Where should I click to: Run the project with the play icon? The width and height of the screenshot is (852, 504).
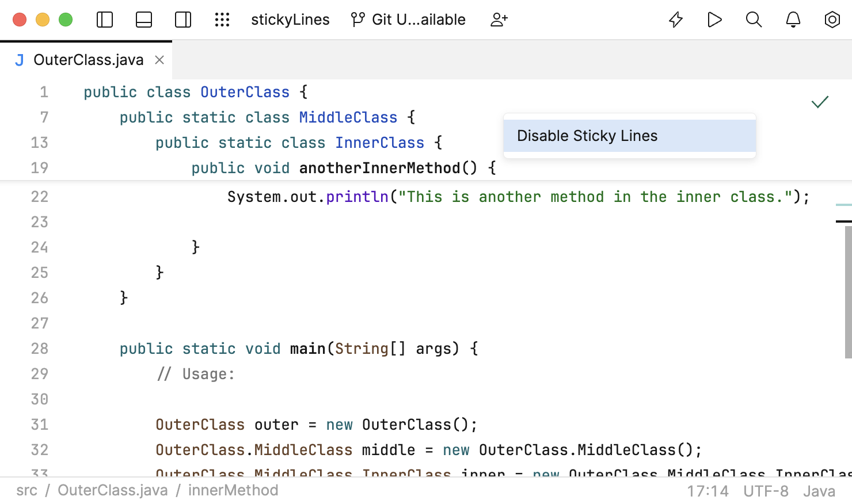[x=714, y=19]
